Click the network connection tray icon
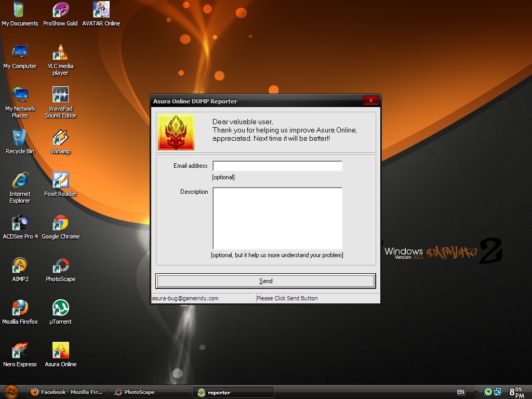 point(497,392)
